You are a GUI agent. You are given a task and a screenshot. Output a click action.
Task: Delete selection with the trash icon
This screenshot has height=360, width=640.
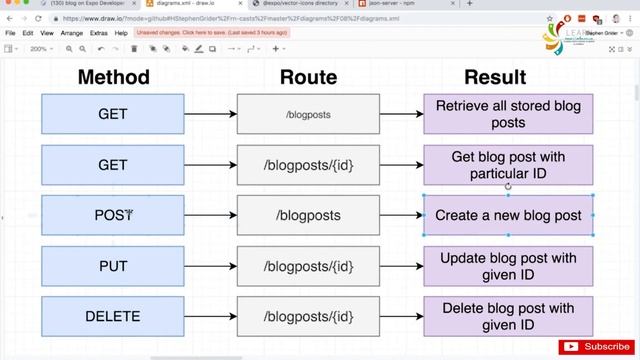134,49
